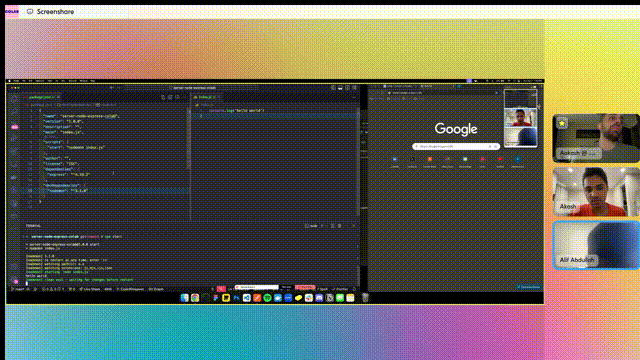Switch to the package.json editor tab
Screen dimensions: 640x360
coord(41,97)
